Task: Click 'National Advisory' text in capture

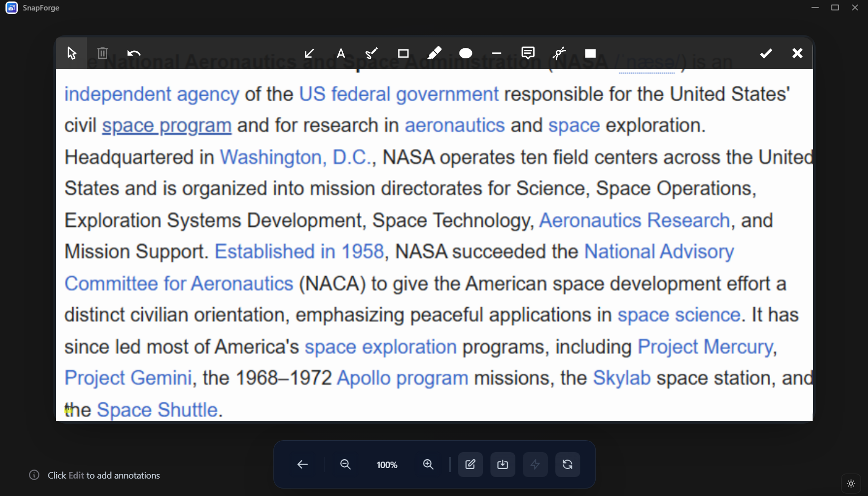Action: [659, 252]
